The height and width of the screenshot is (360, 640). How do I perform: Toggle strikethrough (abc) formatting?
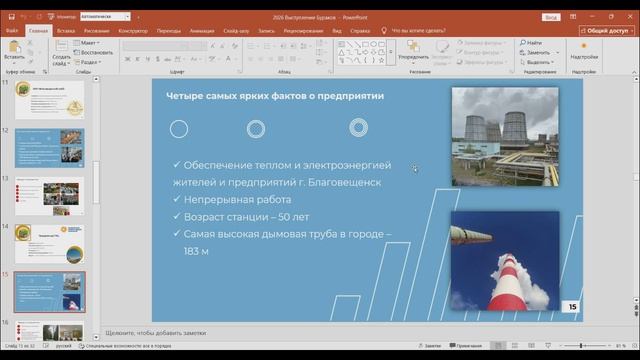click(x=167, y=59)
